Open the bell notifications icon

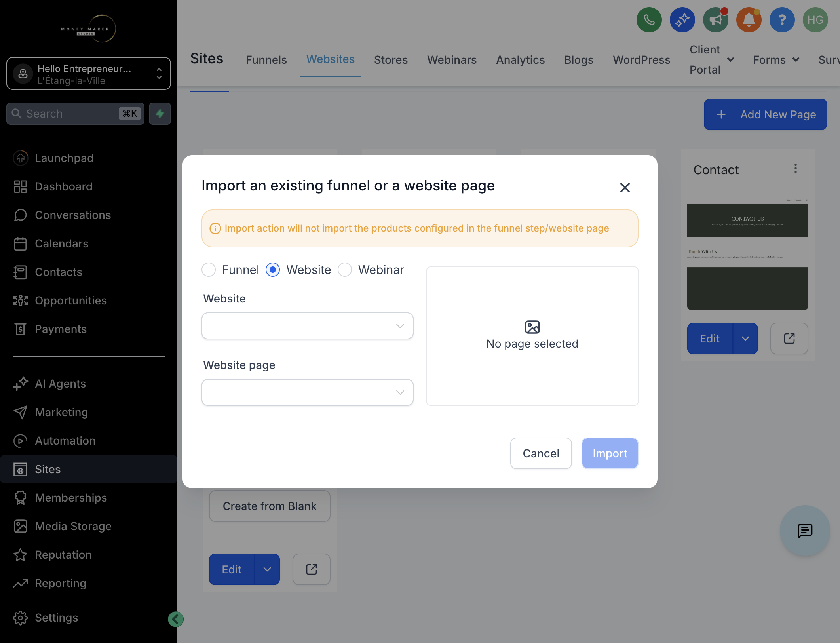[749, 20]
